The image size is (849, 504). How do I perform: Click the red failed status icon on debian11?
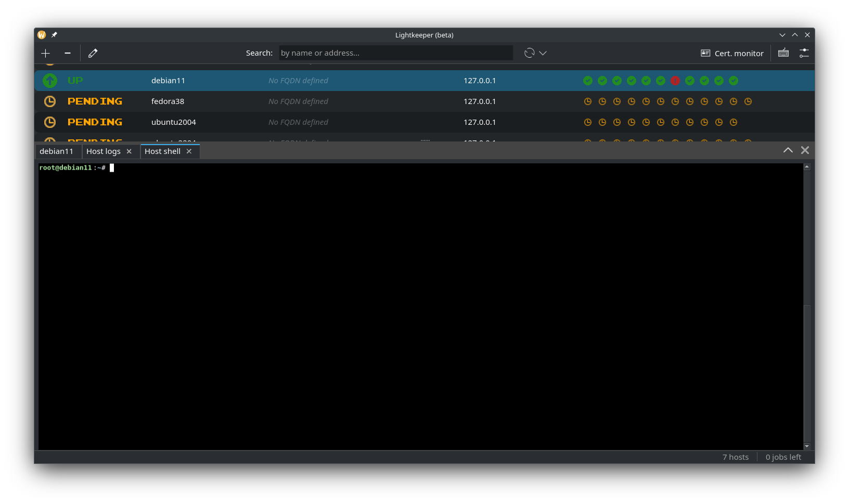click(675, 81)
